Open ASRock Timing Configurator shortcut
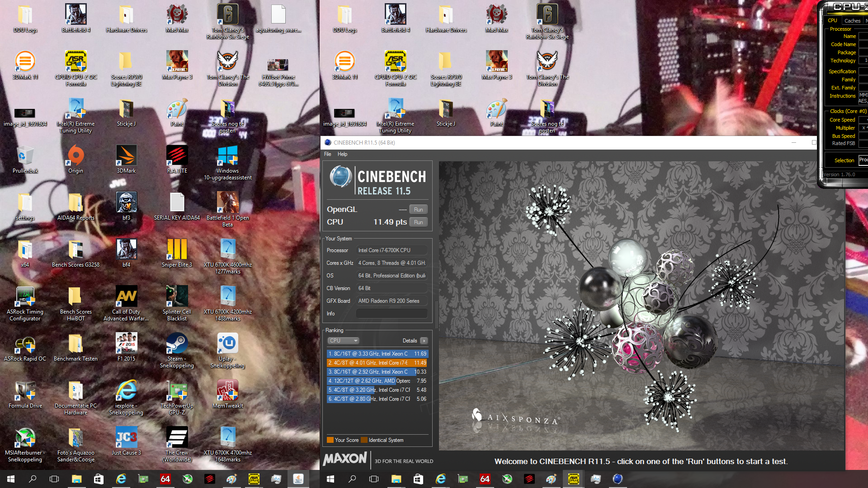The image size is (868, 488). click(25, 304)
